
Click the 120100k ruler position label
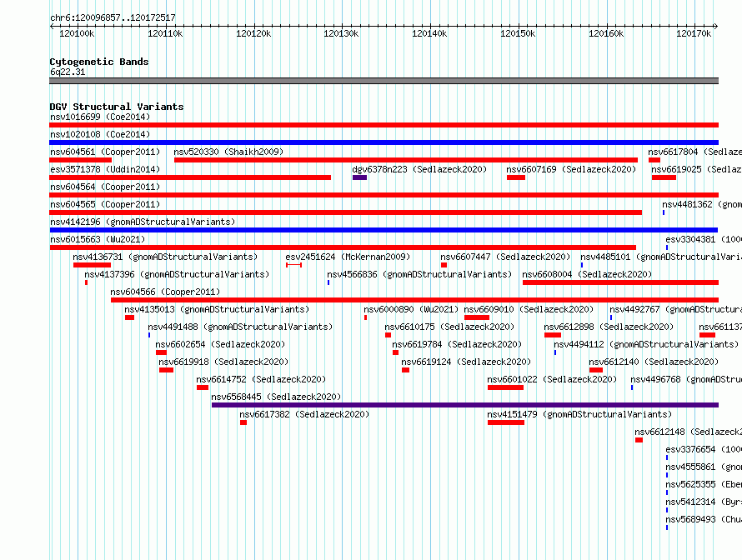tap(77, 33)
